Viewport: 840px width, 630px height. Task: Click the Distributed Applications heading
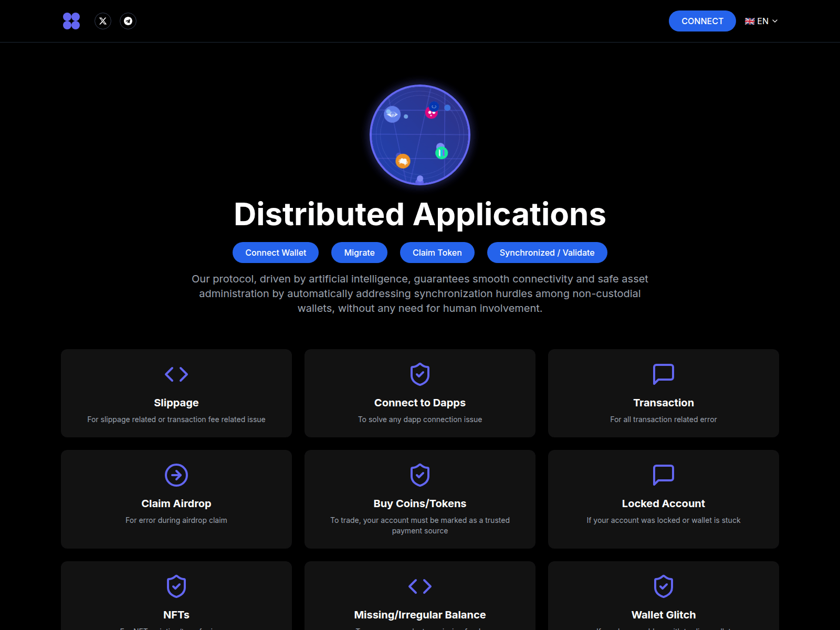tap(420, 214)
